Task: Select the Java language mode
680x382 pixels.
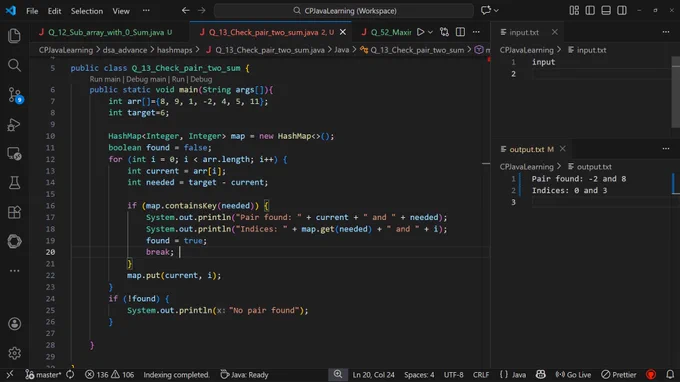Action: click(x=513, y=375)
